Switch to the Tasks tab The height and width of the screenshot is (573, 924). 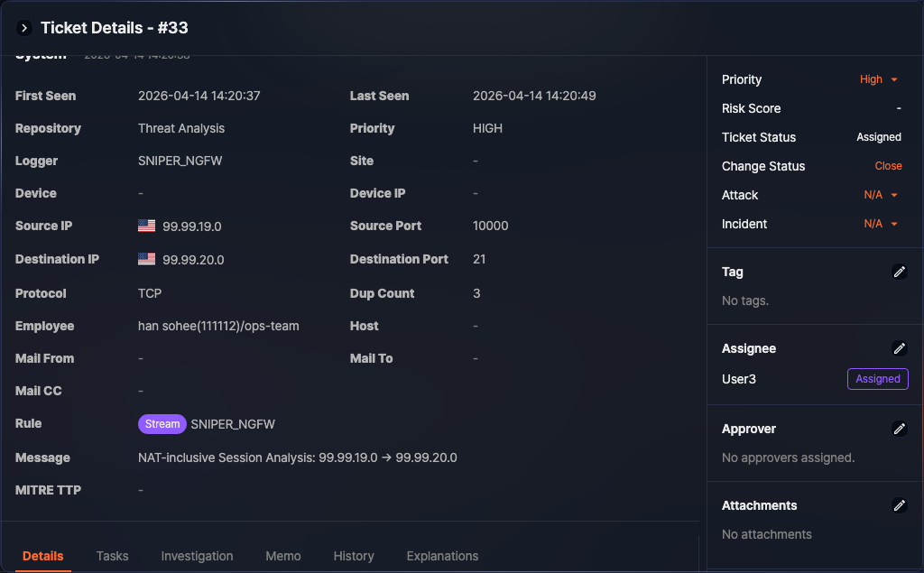point(113,556)
